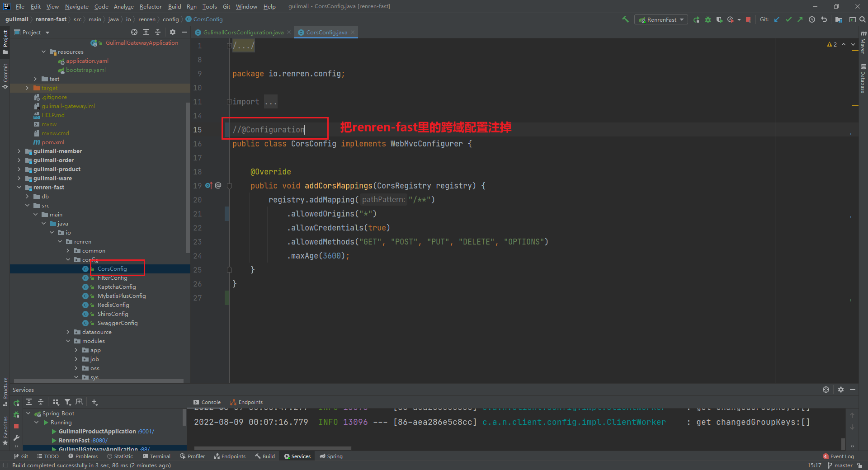Click the Search Everywhere magnifier icon

point(863,19)
